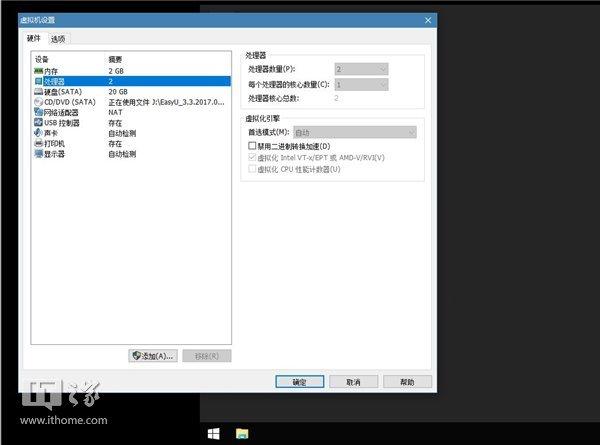Click the shield icon on the 添加(A) button
This screenshot has height=445, width=600.
[137, 356]
